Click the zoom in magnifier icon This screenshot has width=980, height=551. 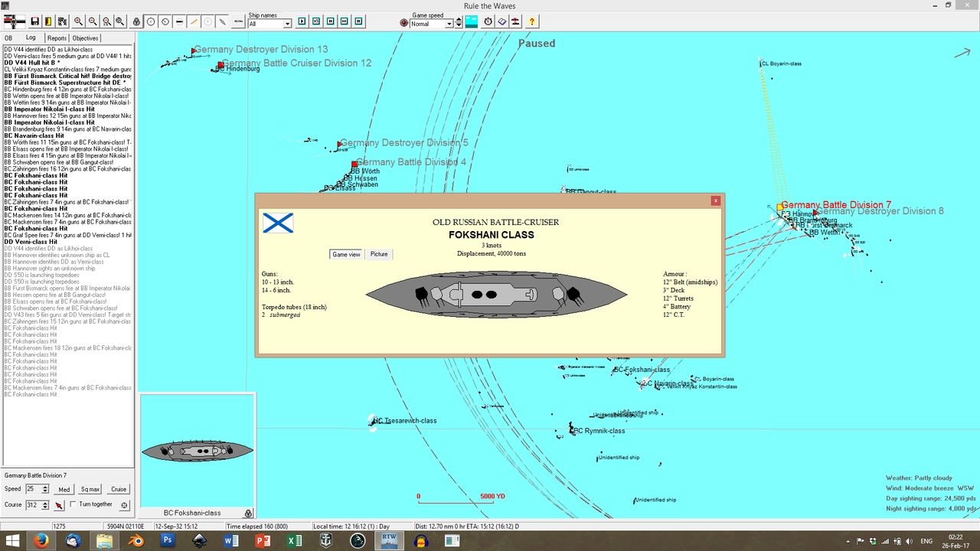(x=77, y=21)
